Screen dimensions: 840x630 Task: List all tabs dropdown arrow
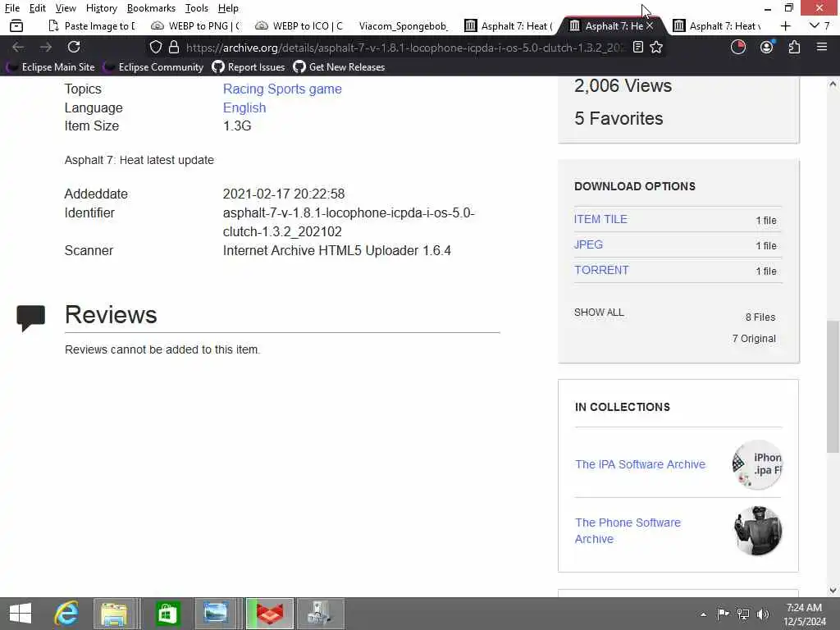tap(815, 25)
